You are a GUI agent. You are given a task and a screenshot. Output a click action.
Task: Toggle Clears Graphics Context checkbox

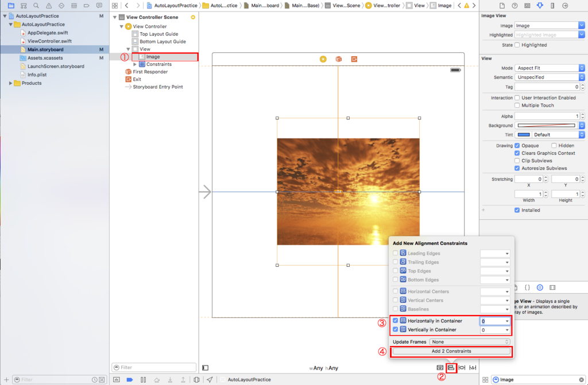517,153
